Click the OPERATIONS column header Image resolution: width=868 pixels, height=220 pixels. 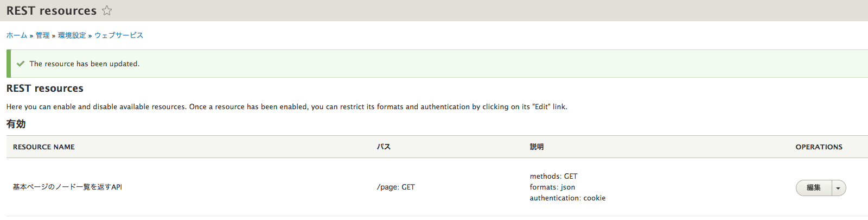point(819,147)
